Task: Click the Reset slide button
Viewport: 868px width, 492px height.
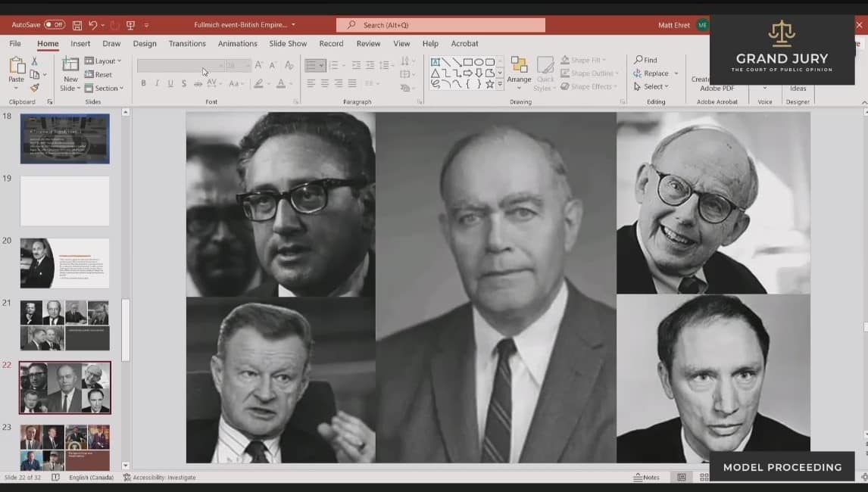Action: (x=98, y=74)
